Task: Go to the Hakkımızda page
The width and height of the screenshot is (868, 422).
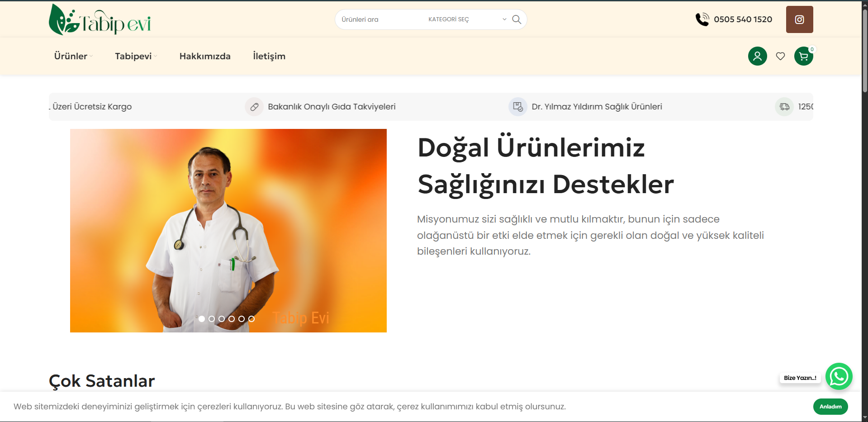Action: 205,56
